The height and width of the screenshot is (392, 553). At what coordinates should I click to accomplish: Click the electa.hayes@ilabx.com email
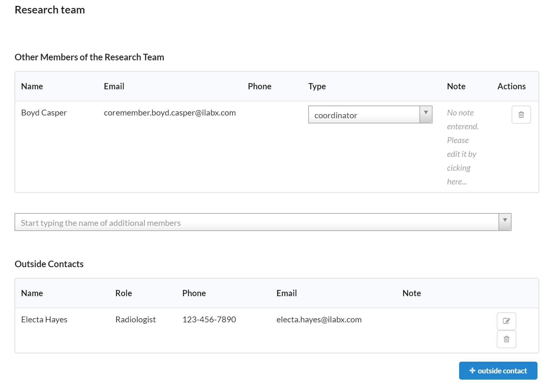[x=319, y=320]
